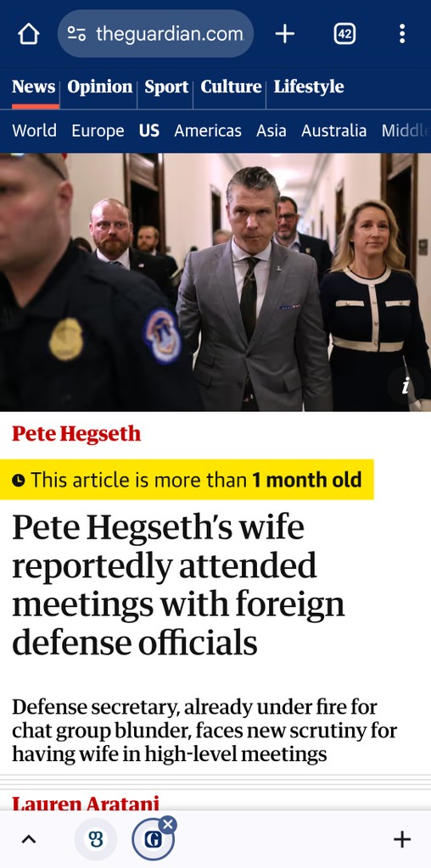This screenshot has width=431, height=868.
Task: Go to the Culture section
Action: tap(231, 87)
